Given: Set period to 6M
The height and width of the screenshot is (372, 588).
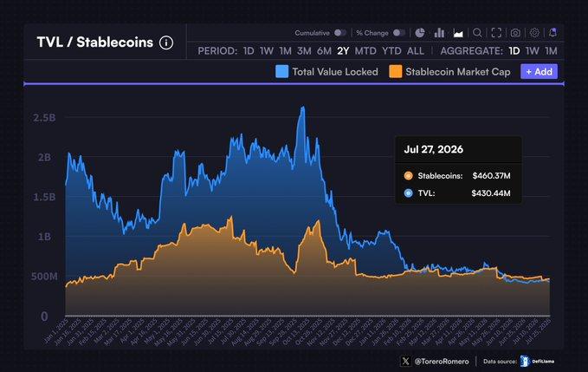Looking at the screenshot, I should coord(324,51).
